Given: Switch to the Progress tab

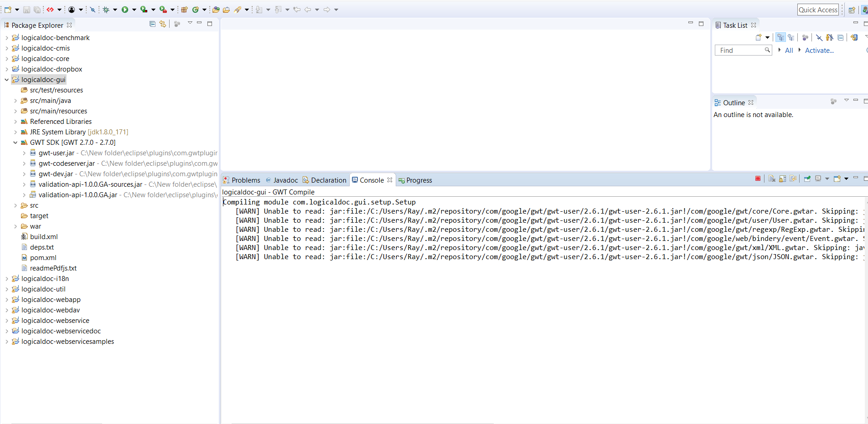Looking at the screenshot, I should pos(415,180).
